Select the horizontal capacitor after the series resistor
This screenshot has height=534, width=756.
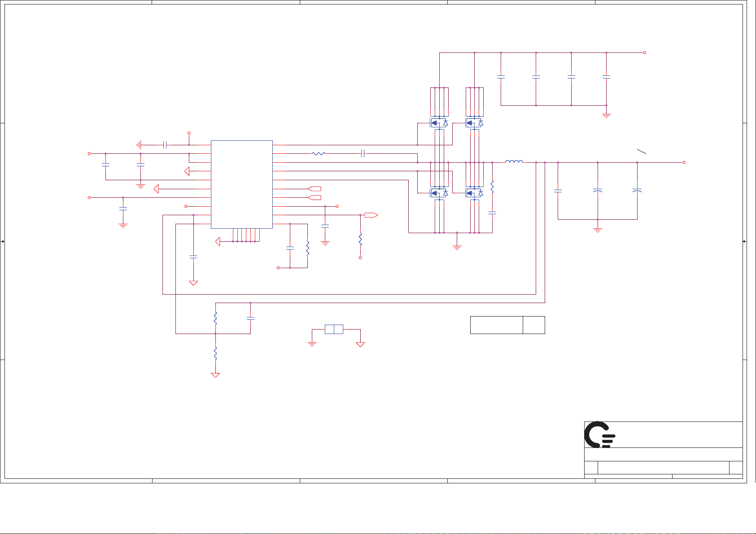click(363, 153)
